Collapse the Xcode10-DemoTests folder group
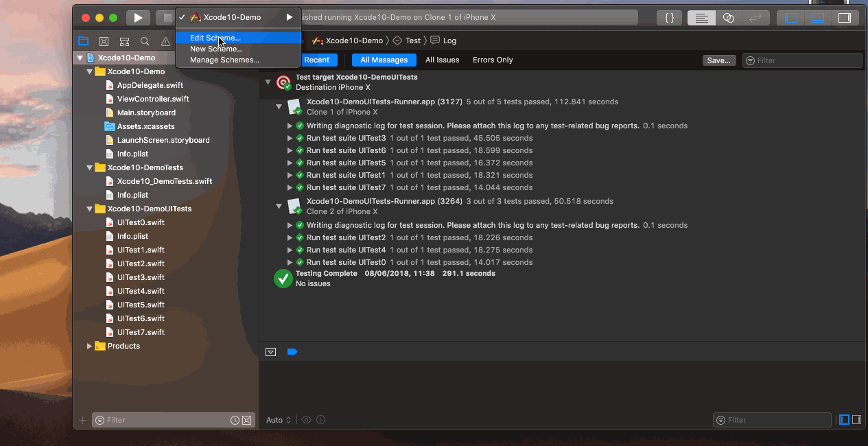 [x=89, y=167]
